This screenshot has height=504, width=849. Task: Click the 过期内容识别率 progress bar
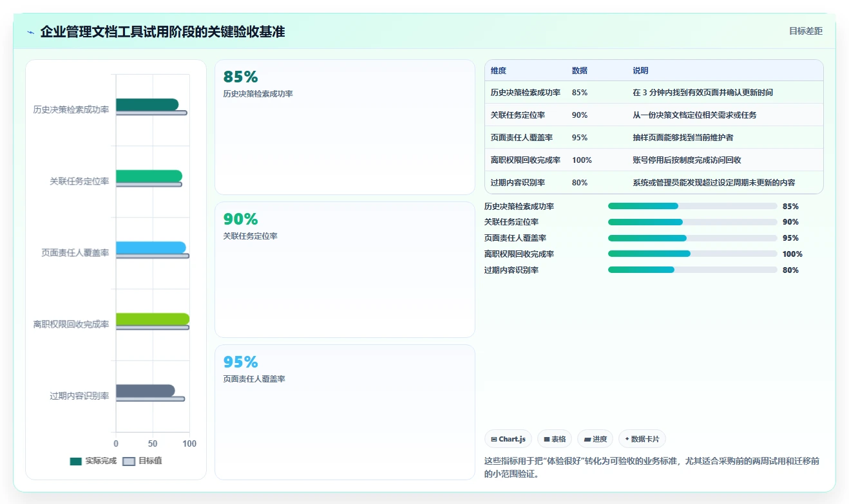point(692,270)
